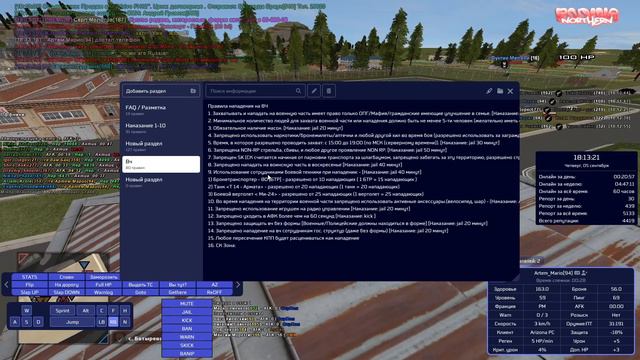Click the Sprint key indicator

click(x=62, y=311)
